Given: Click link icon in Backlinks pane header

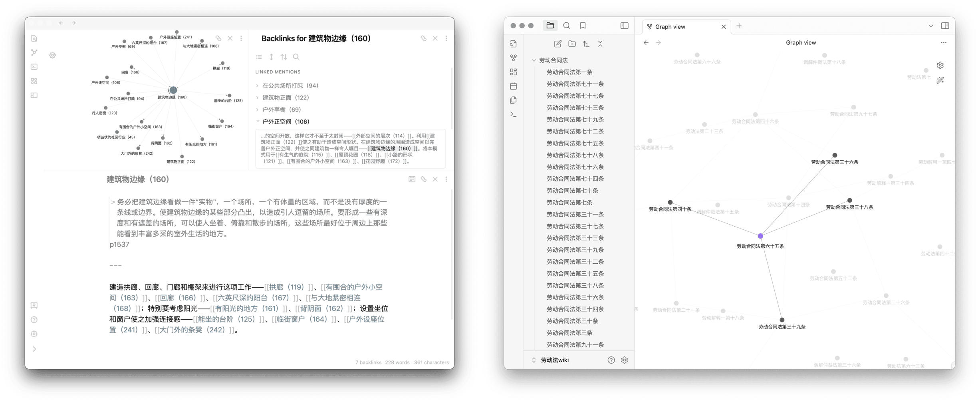Looking at the screenshot, I should click(x=424, y=38).
